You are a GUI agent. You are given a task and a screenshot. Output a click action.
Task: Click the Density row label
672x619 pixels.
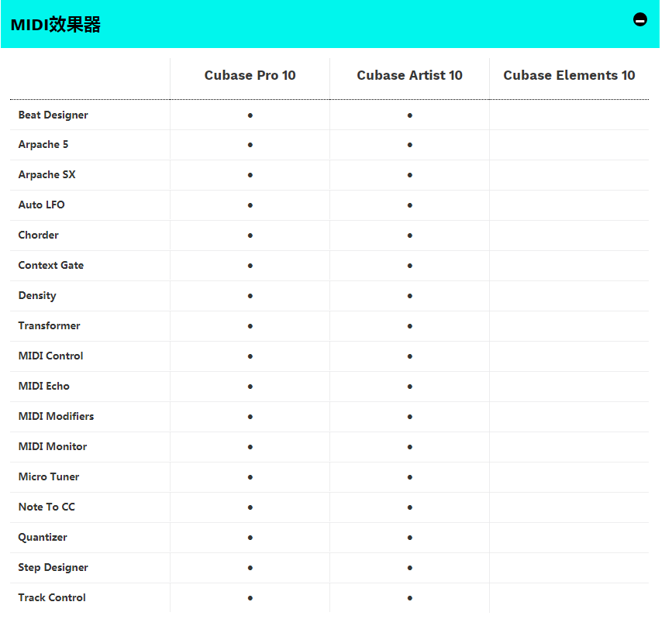[x=37, y=296]
